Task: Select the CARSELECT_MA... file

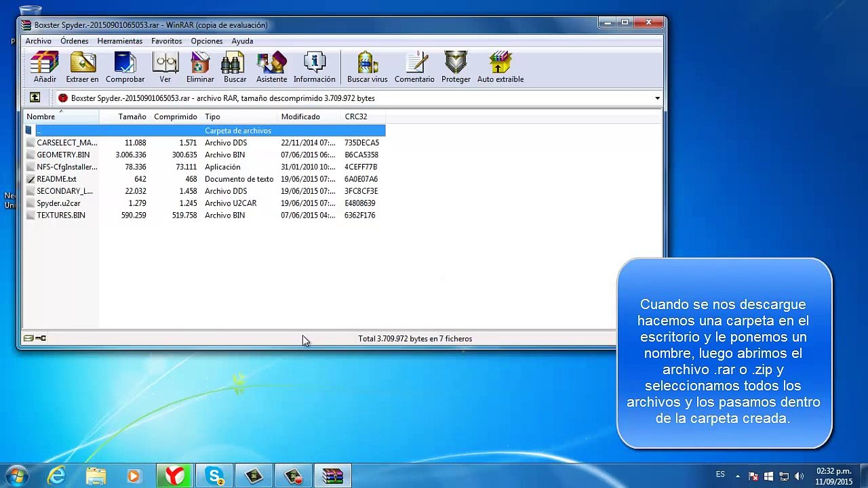Action: 66,143
